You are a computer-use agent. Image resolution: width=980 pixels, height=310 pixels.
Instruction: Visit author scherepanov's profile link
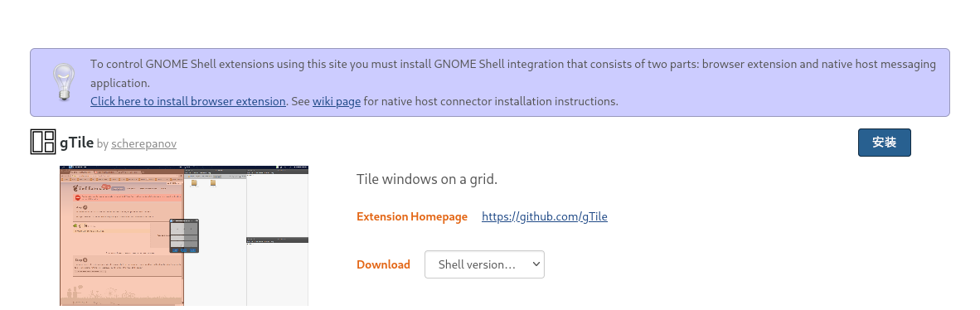[143, 143]
